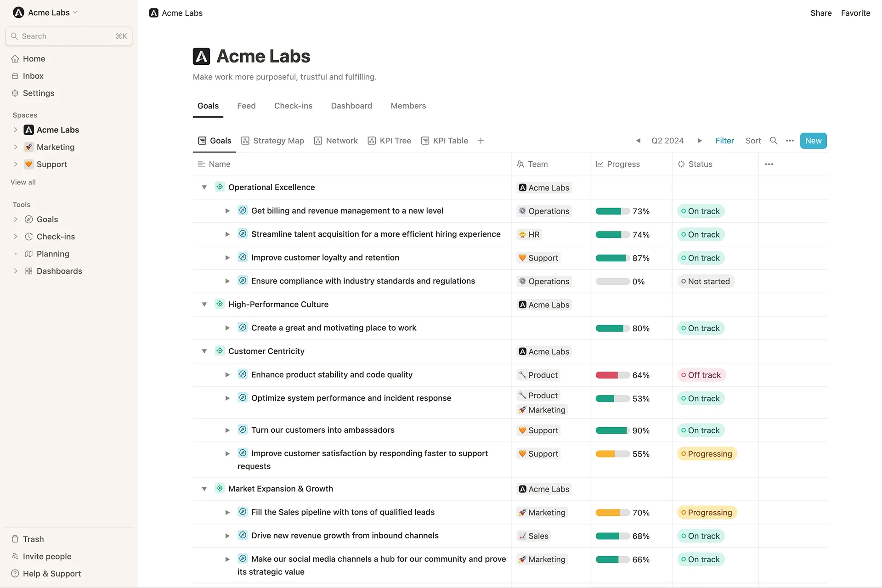Click the Filter link
The width and height of the screenshot is (882, 588).
(x=724, y=141)
